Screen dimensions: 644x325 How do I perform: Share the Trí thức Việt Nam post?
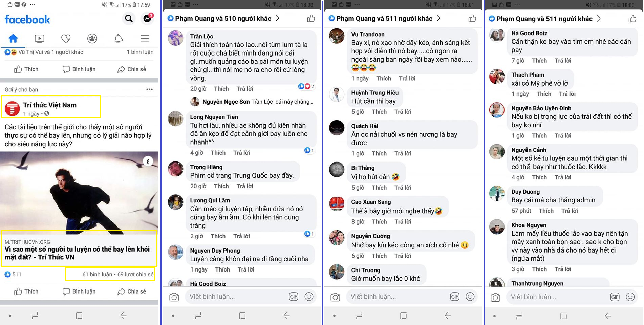click(132, 291)
